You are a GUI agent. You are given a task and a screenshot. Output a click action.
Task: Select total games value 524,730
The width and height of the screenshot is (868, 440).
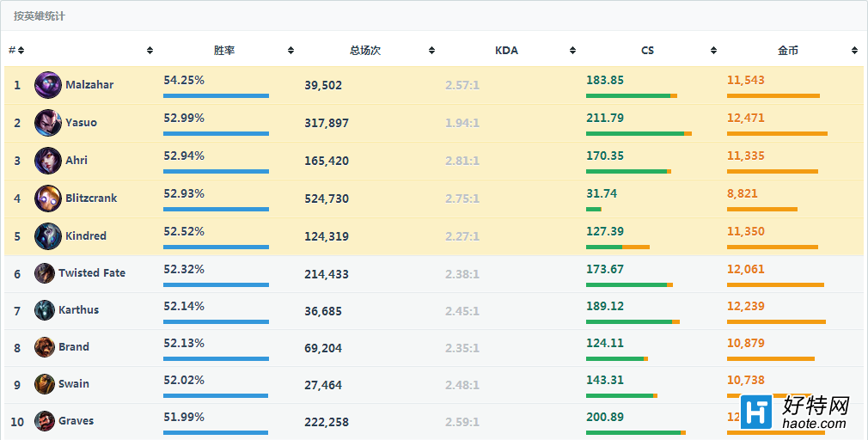(327, 199)
